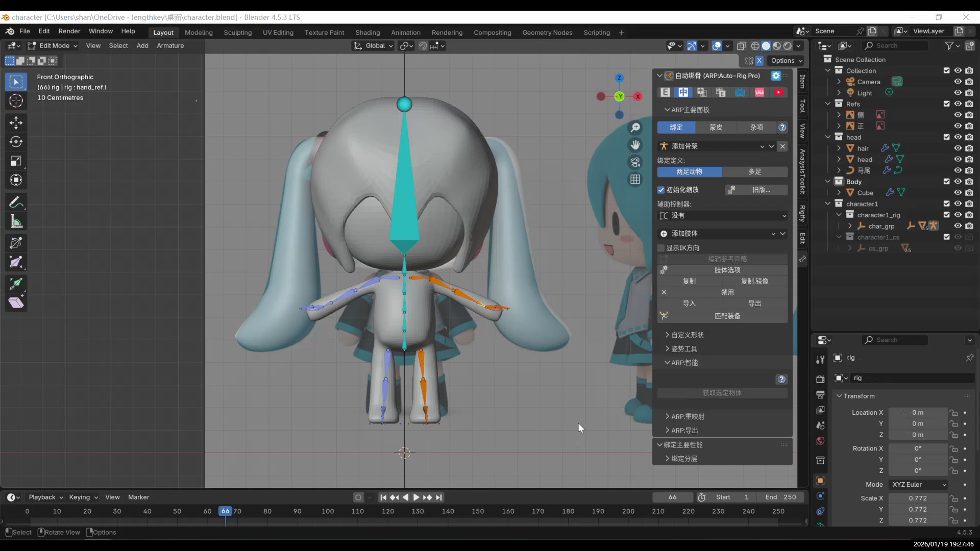This screenshot has width=980, height=551.
Task: Click the 复制.镜像 button
Action: point(754,281)
